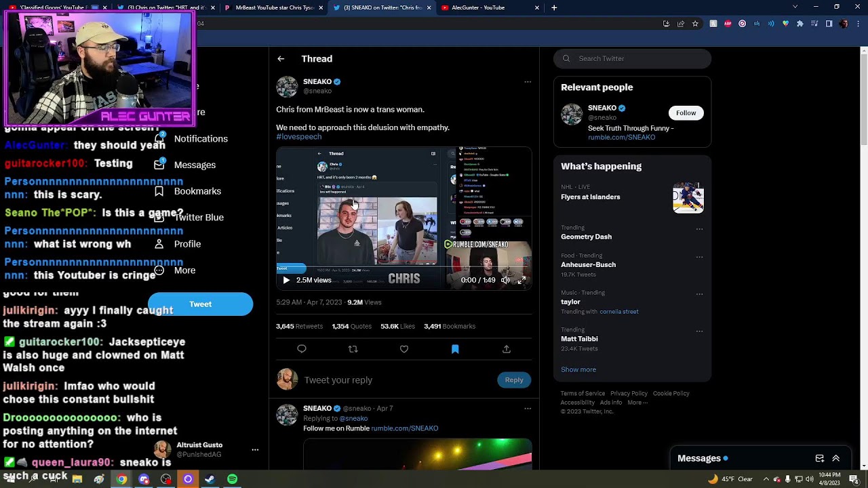Screen dimensions: 868x488
Task: Open the Notifications sidebar item
Action: (191, 139)
